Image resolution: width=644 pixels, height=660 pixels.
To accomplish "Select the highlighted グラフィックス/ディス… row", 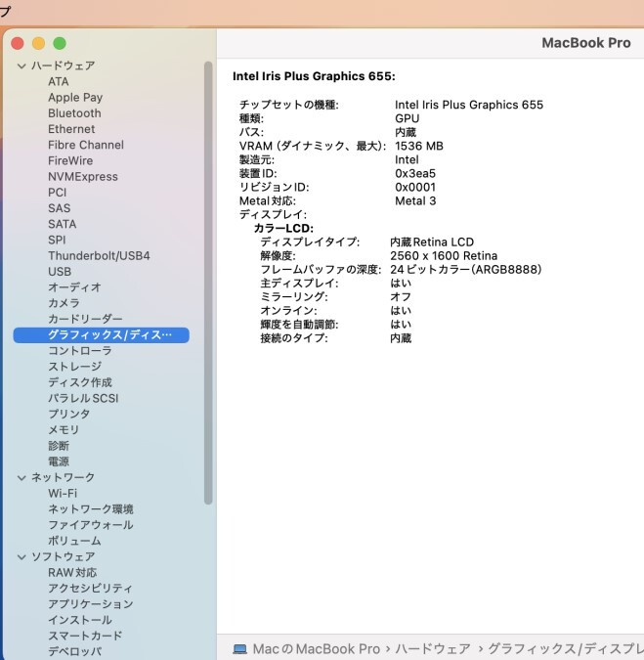I will coord(101,335).
